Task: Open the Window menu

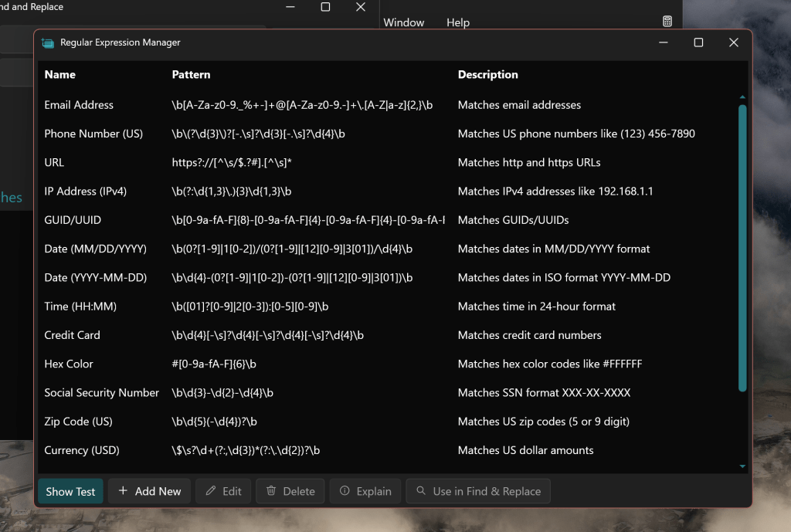Action: 403,22
